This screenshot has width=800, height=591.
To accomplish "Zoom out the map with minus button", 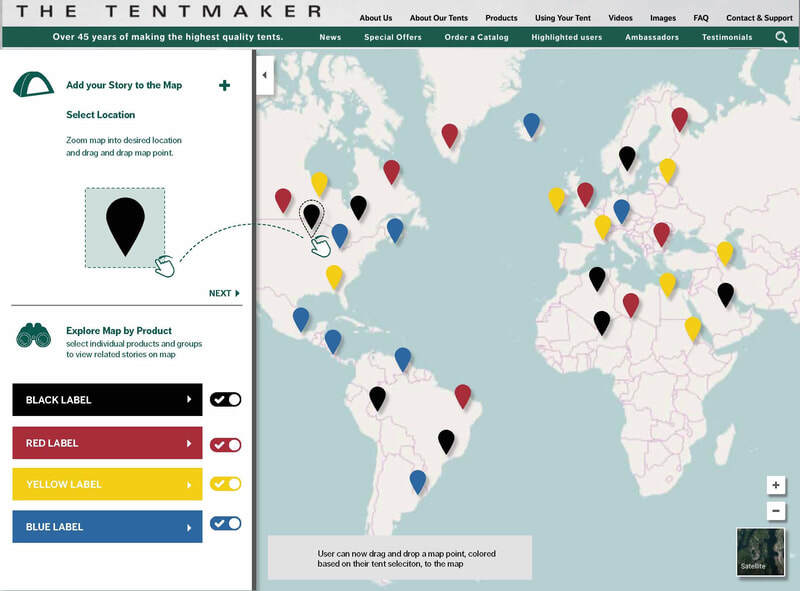I will tap(776, 510).
